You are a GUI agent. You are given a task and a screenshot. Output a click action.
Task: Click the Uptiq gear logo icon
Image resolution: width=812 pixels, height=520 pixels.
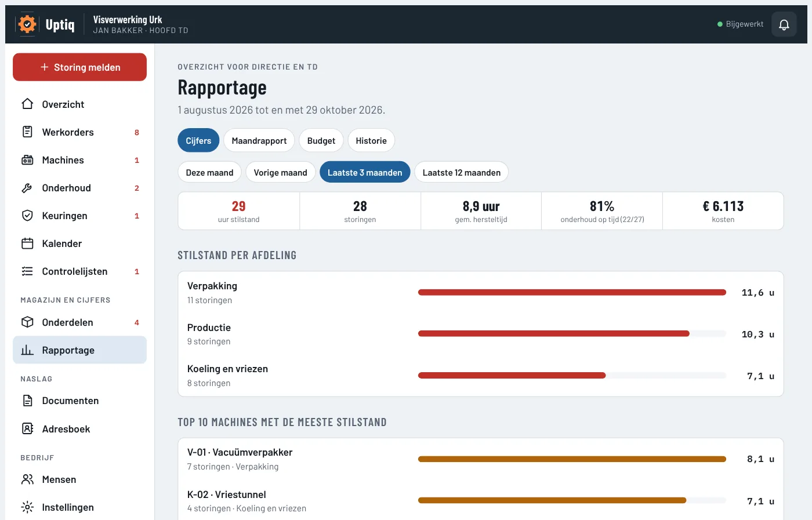pyautogui.click(x=27, y=24)
